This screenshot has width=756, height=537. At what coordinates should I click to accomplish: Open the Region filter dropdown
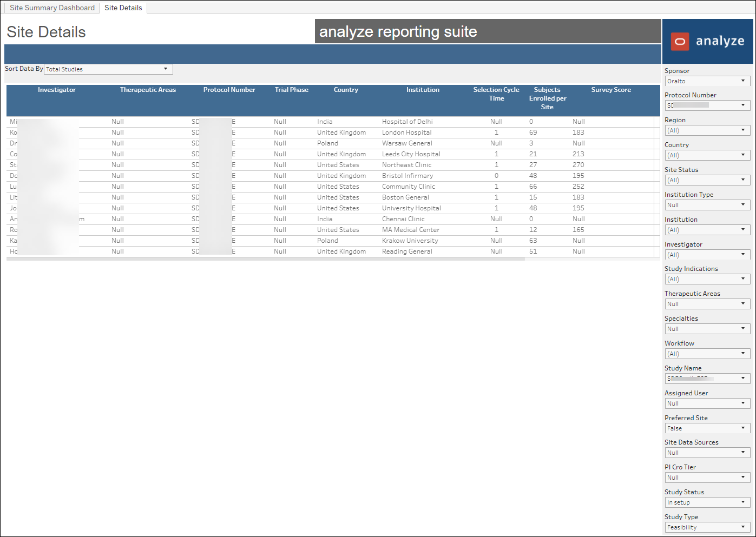point(707,130)
